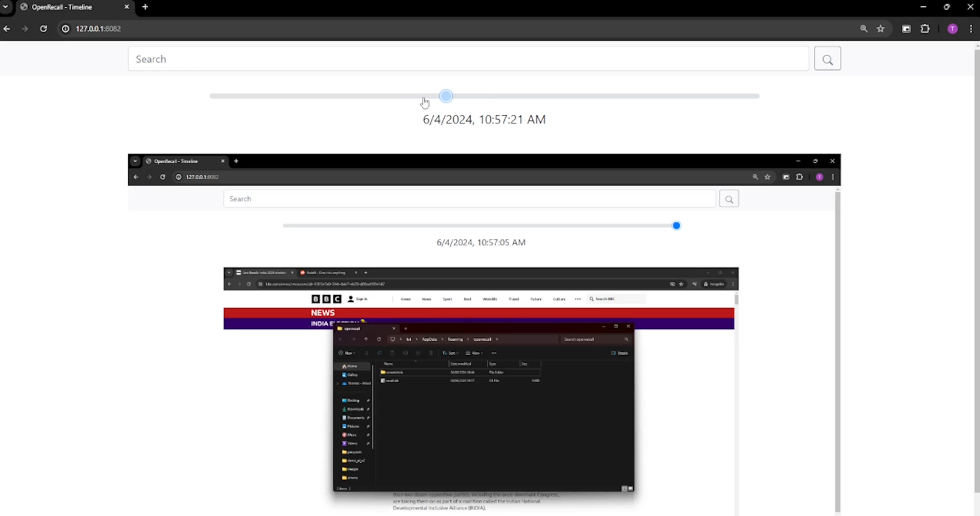This screenshot has width=980, height=516.
Task: Open the zoom indicator in the address bar
Action: (864, 29)
